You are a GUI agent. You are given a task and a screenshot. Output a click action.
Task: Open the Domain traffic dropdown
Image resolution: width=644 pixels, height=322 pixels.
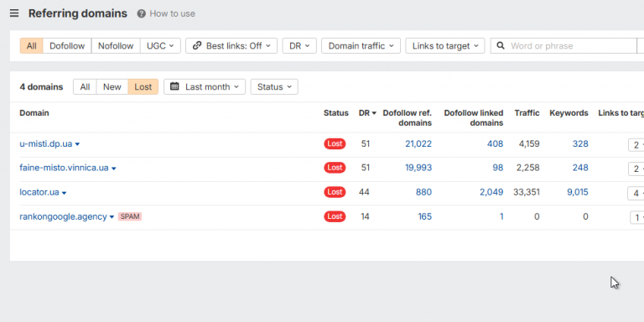(x=361, y=45)
